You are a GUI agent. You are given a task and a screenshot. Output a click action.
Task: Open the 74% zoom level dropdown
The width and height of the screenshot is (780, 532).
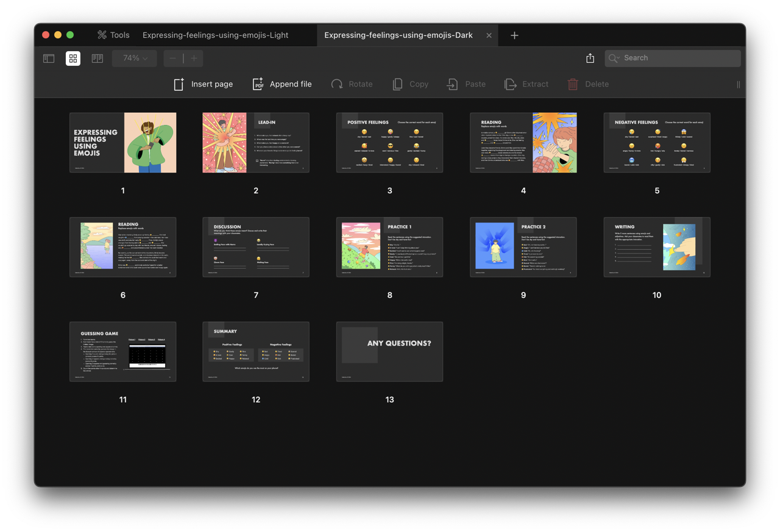coord(135,59)
